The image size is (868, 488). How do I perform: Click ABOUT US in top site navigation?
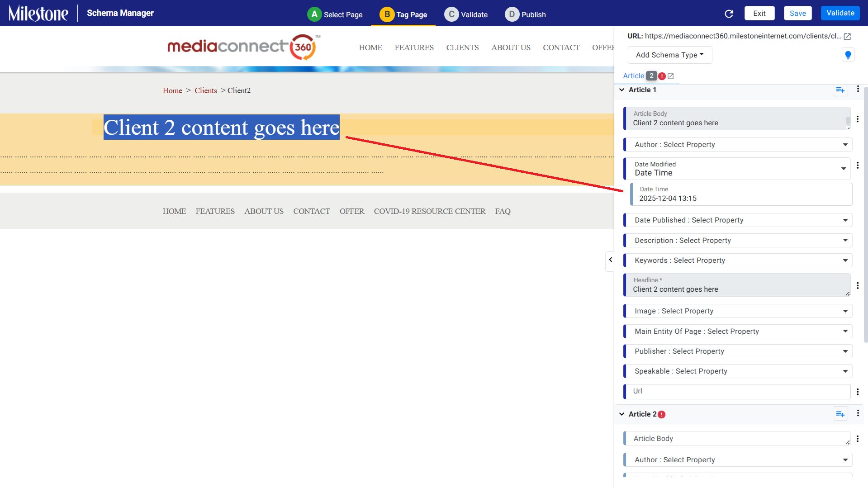(511, 47)
